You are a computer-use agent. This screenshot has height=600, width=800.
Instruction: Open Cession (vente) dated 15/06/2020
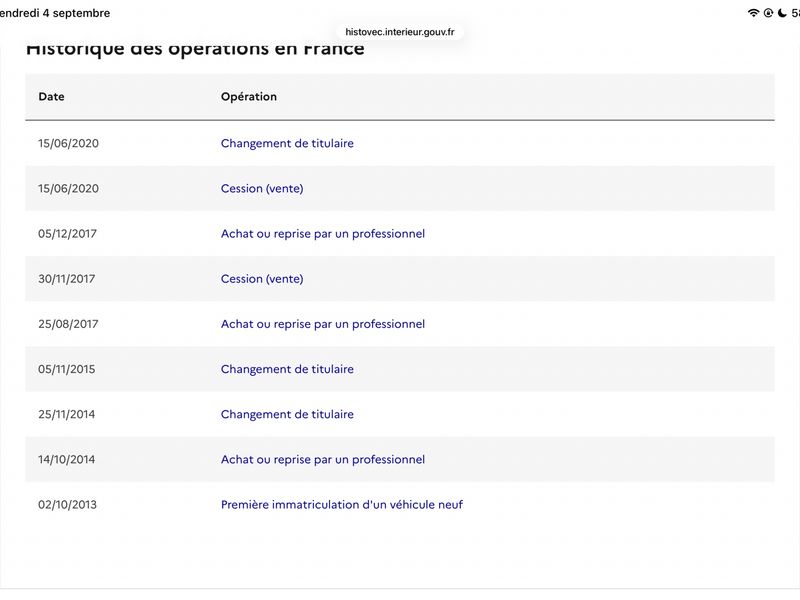click(262, 189)
